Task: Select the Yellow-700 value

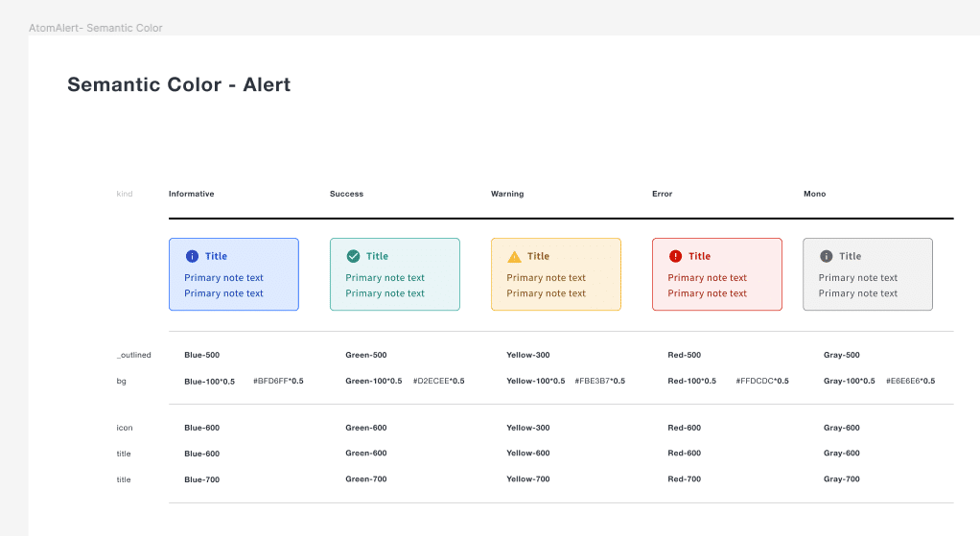Action: tap(528, 479)
